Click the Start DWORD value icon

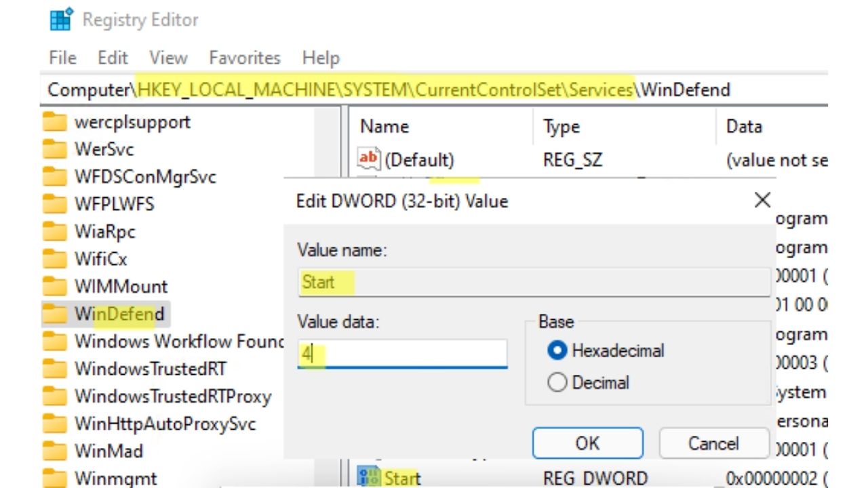[x=369, y=477]
